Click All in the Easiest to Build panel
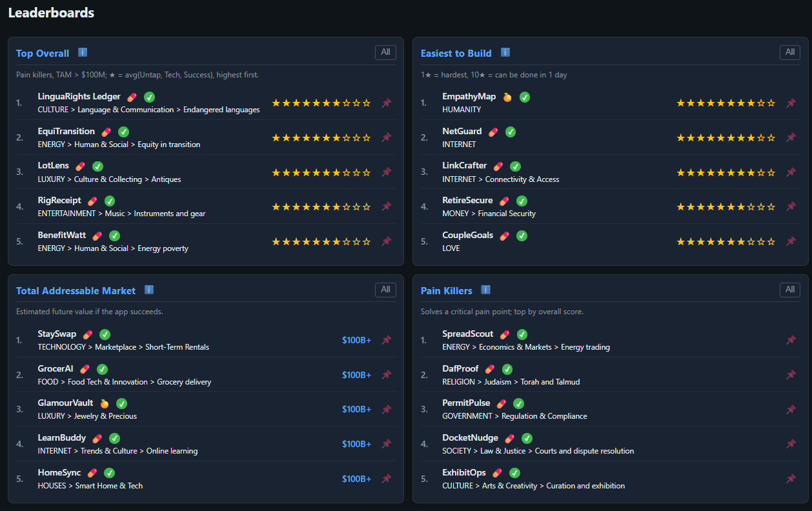The width and height of the screenshot is (812, 511). (789, 52)
